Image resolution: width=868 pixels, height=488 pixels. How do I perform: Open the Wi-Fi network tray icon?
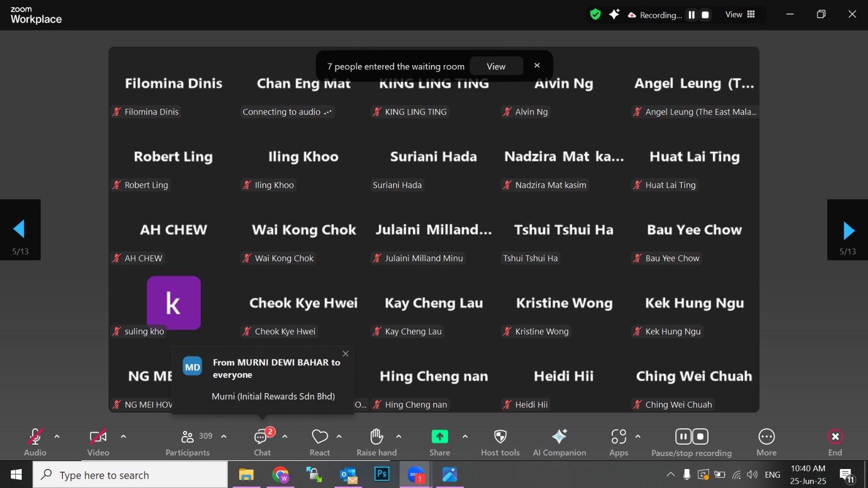[736, 475]
